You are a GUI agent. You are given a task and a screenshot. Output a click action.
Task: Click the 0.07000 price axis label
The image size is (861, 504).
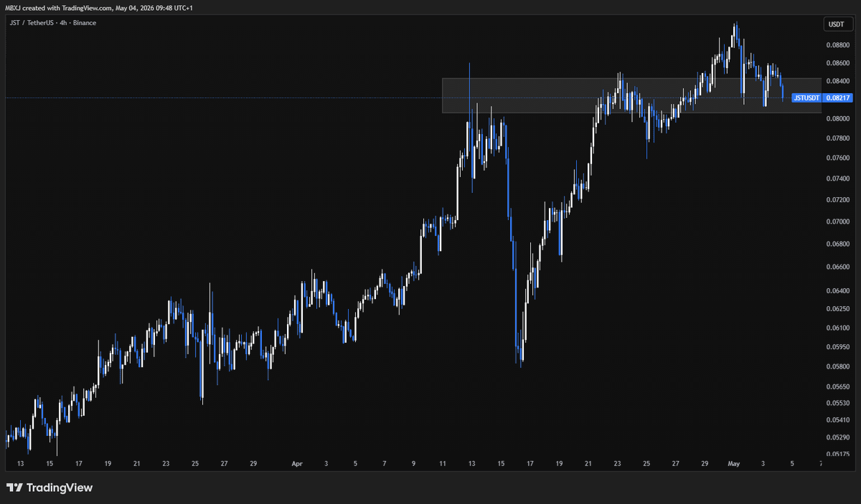coord(837,222)
